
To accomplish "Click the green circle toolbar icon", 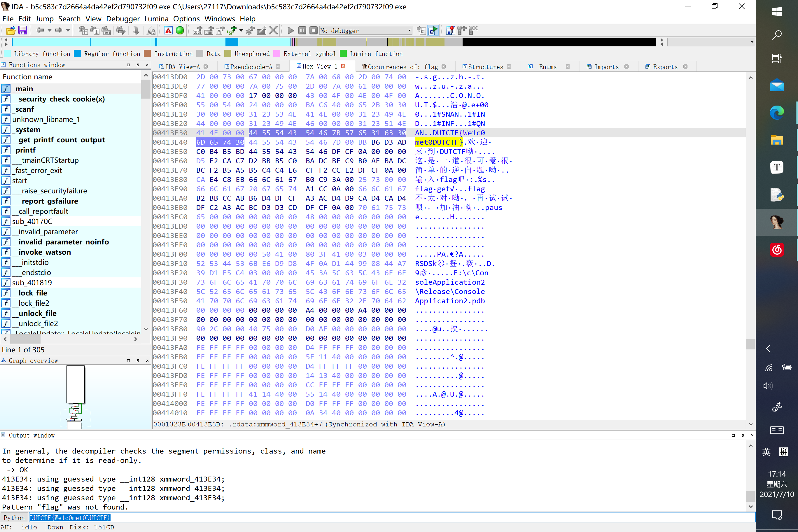I will (180, 31).
